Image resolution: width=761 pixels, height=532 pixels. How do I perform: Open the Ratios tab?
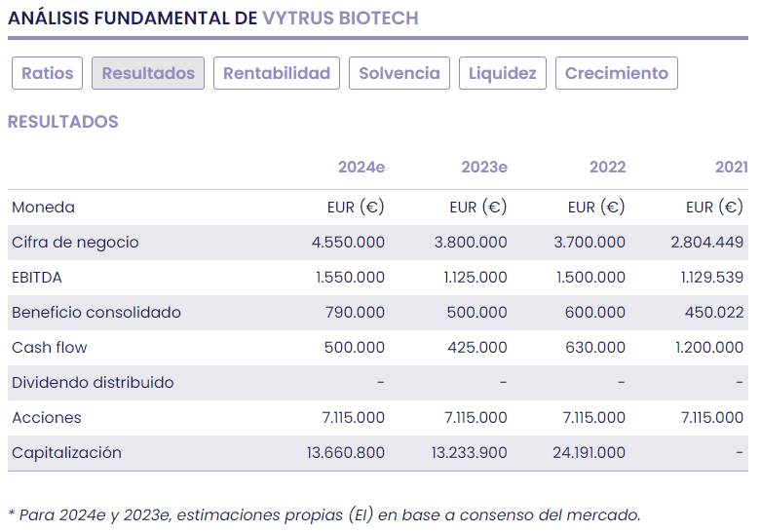(x=48, y=73)
